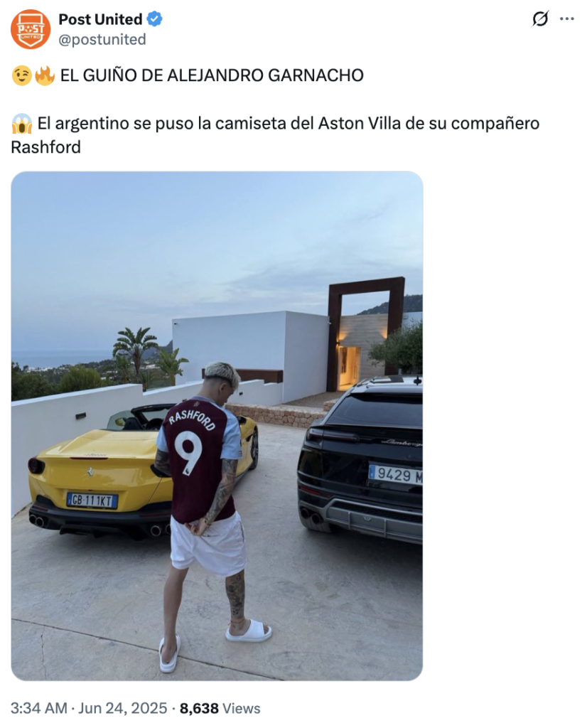Viewport: 587px width, 728px height.
Task: Click the fire emoji in headline
Action: coord(45,75)
